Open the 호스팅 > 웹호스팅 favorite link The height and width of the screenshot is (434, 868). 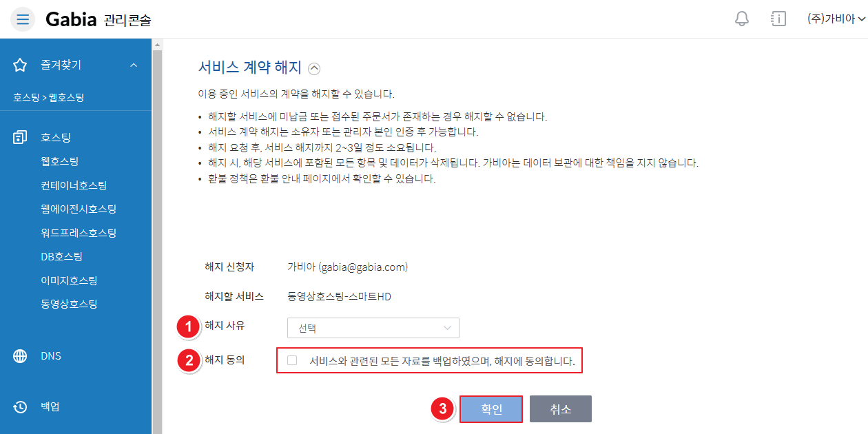[48, 98]
